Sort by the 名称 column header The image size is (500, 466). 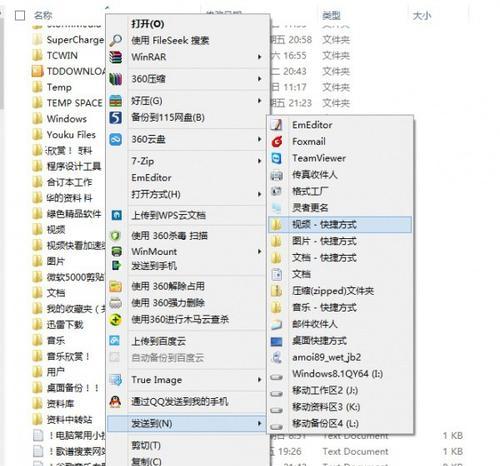[43, 15]
